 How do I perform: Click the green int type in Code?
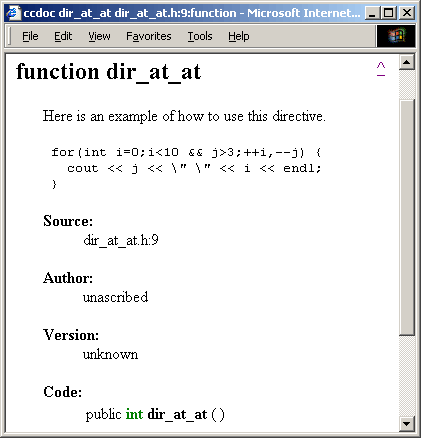[x=134, y=414]
